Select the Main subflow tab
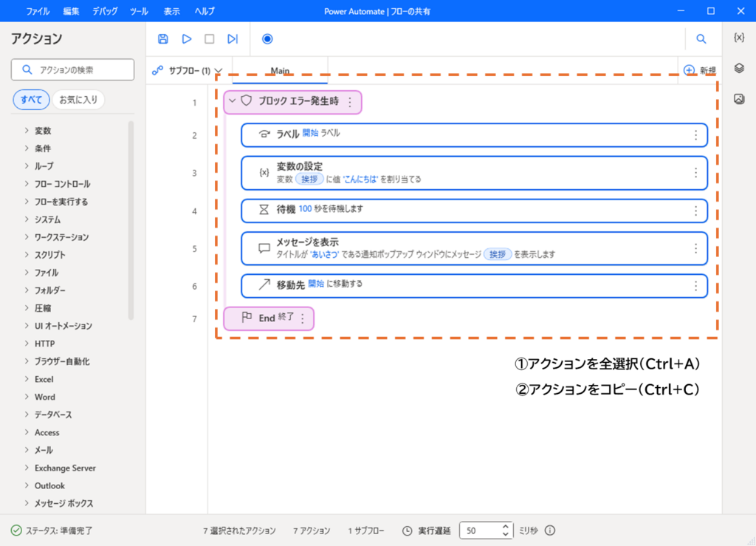 point(280,71)
